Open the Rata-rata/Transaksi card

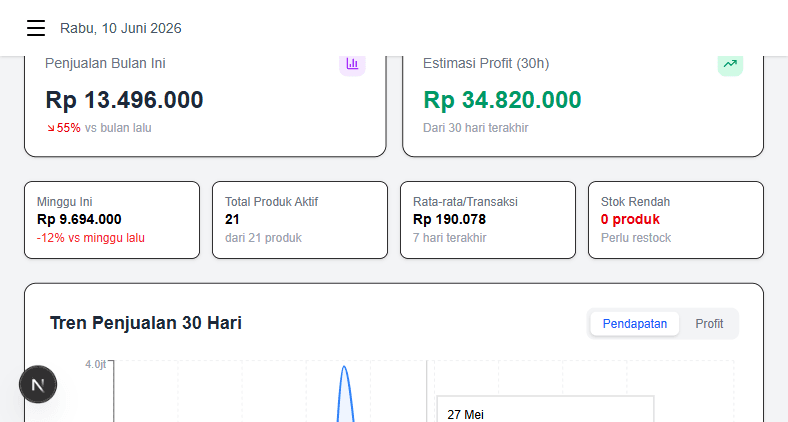pyautogui.click(x=488, y=220)
